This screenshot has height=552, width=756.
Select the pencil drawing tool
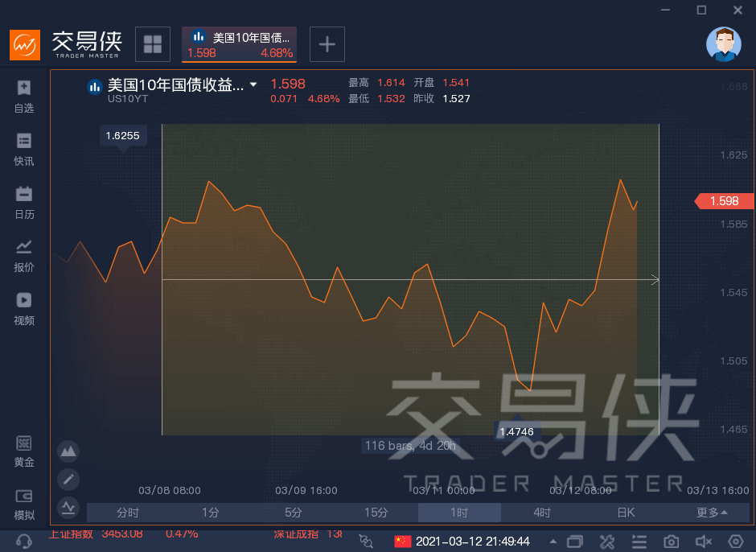click(x=68, y=479)
